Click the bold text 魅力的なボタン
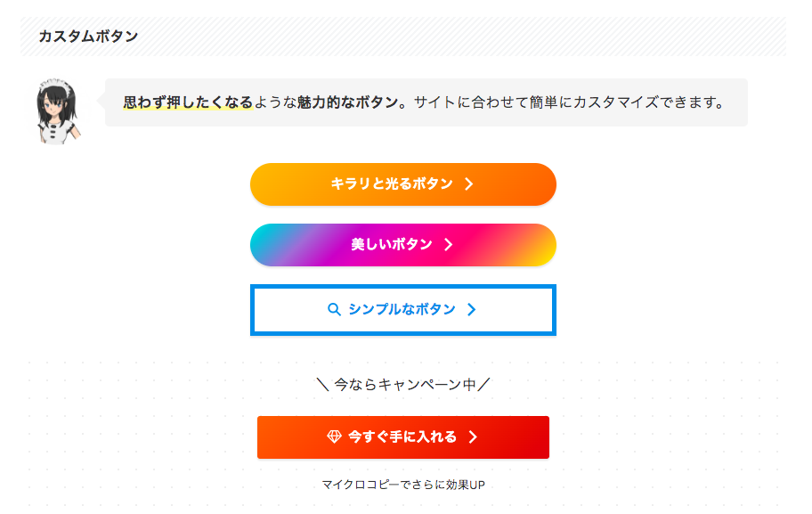The height and width of the screenshot is (514, 812). tap(347, 102)
